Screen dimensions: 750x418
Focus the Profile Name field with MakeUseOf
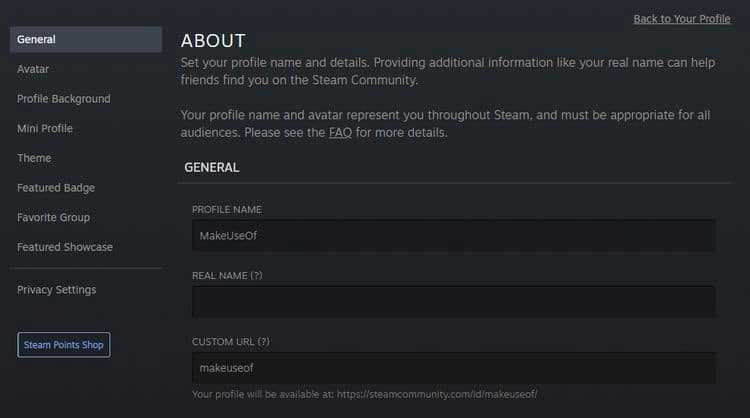click(x=454, y=235)
